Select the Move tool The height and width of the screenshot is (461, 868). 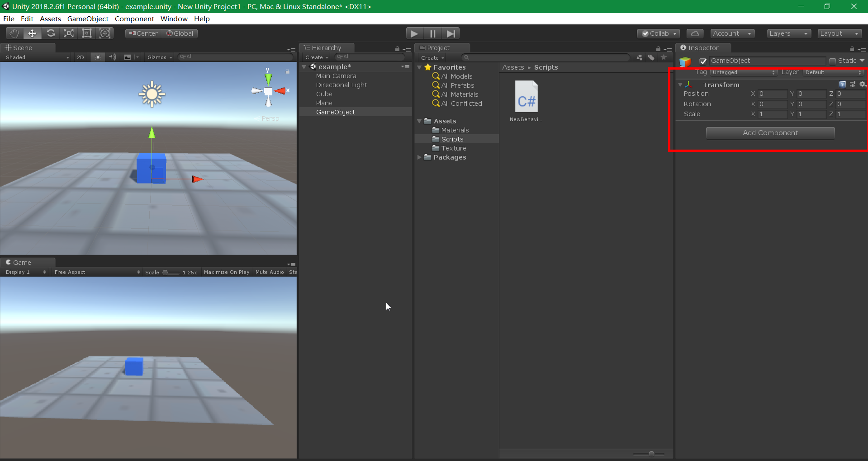pos(32,33)
